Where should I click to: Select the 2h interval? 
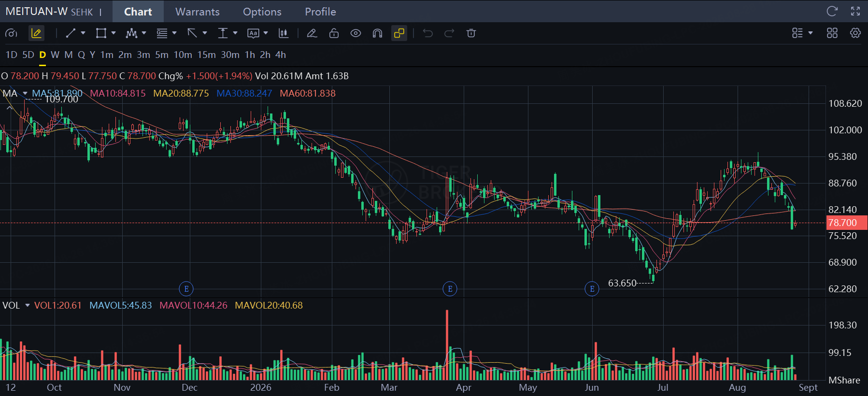[x=265, y=55]
